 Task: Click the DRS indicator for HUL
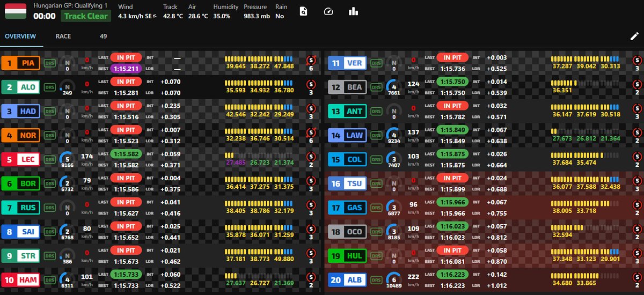click(x=376, y=256)
